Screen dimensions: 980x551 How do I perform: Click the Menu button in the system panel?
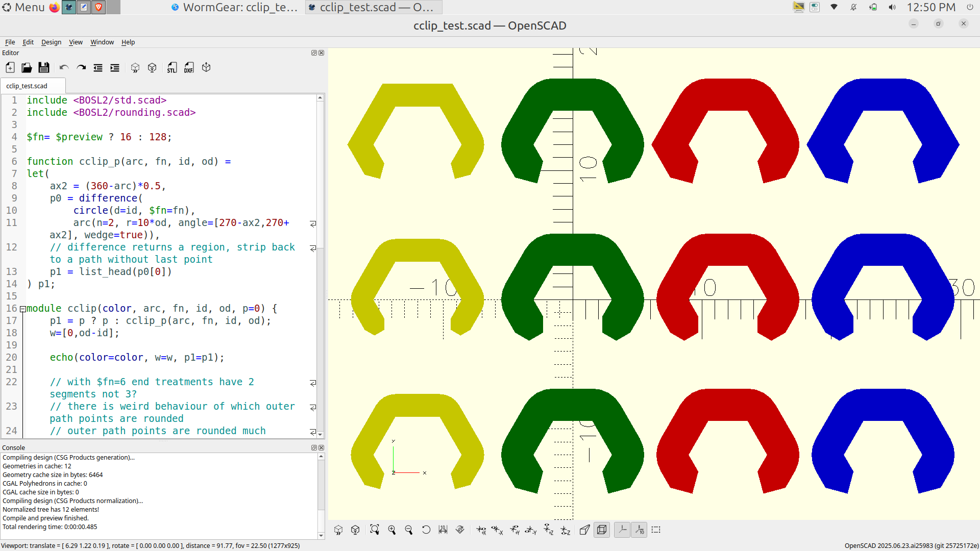(x=23, y=7)
